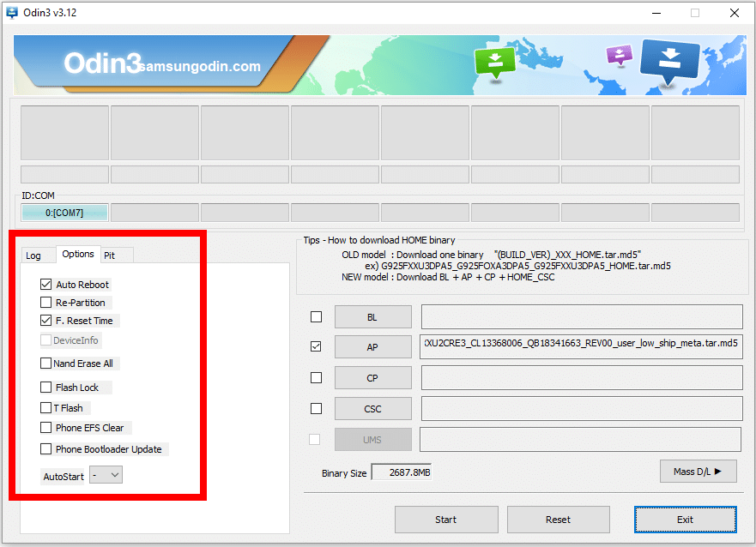Screen dimensions: 756x547
Task: Enable Phone Bootloader Update checkbox
Action: pos(45,448)
